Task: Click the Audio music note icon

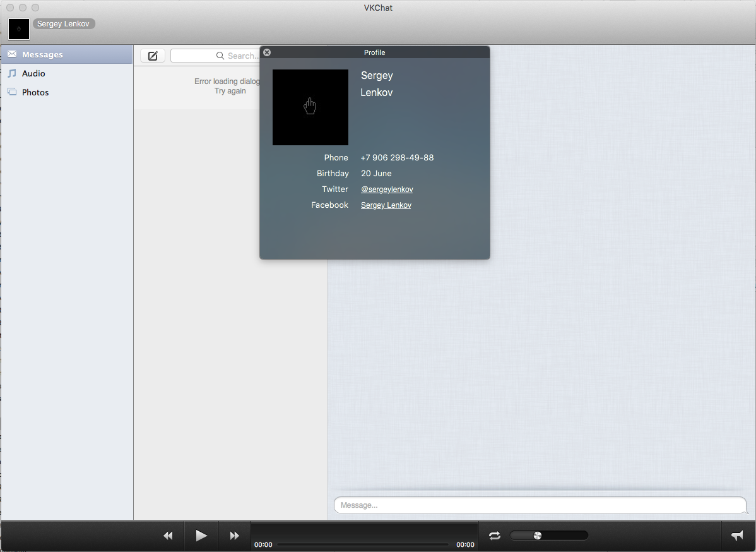Action: 12,73
